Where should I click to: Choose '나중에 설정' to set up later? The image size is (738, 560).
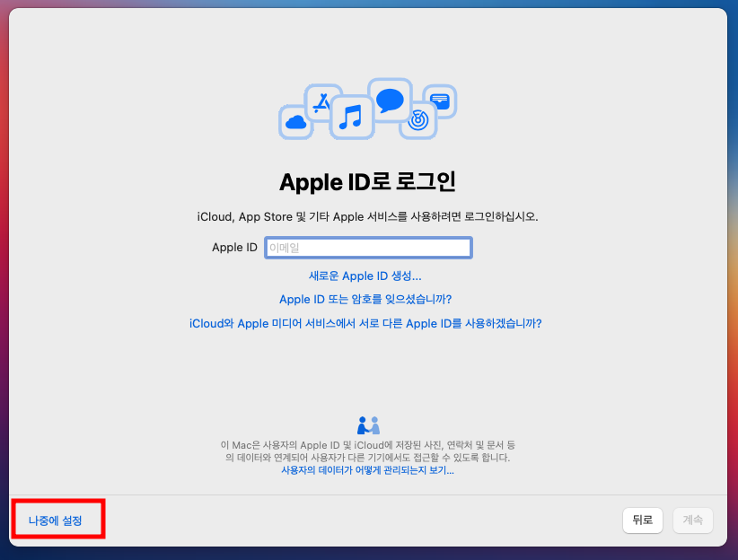[55, 521]
